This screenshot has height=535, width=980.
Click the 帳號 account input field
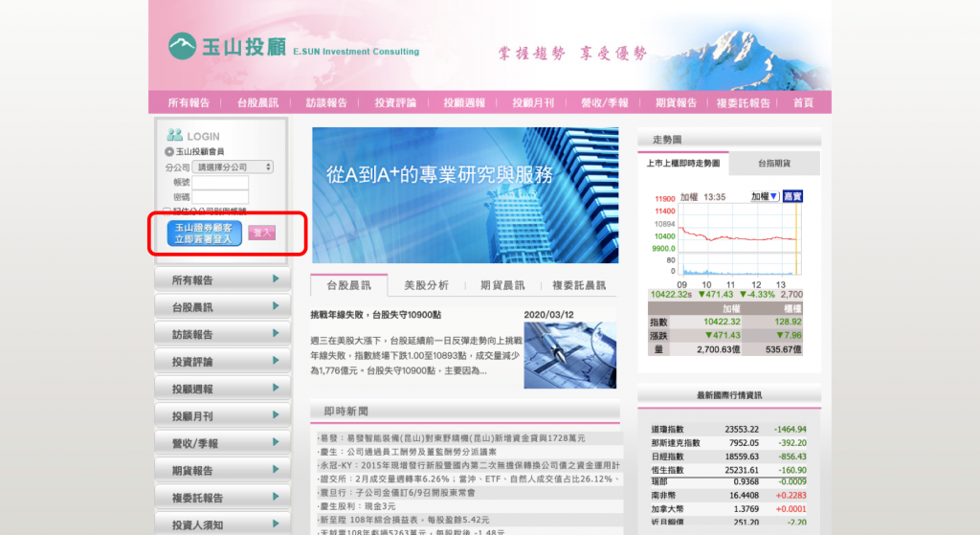pos(220,182)
